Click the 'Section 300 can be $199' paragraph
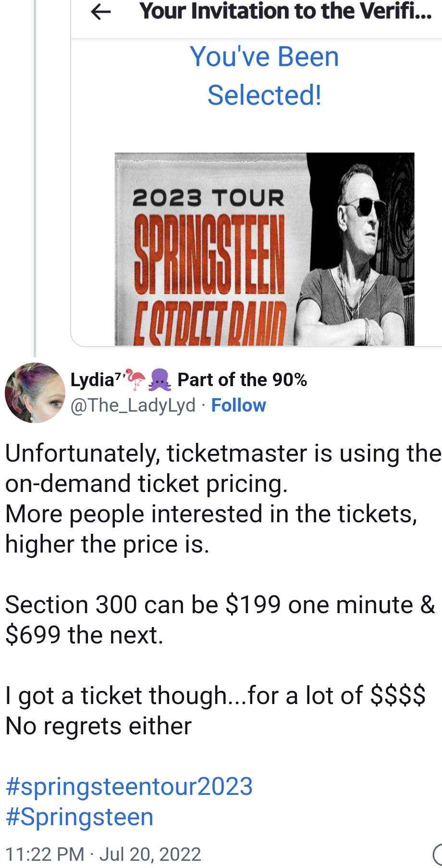This screenshot has width=442, height=868. click(x=220, y=620)
